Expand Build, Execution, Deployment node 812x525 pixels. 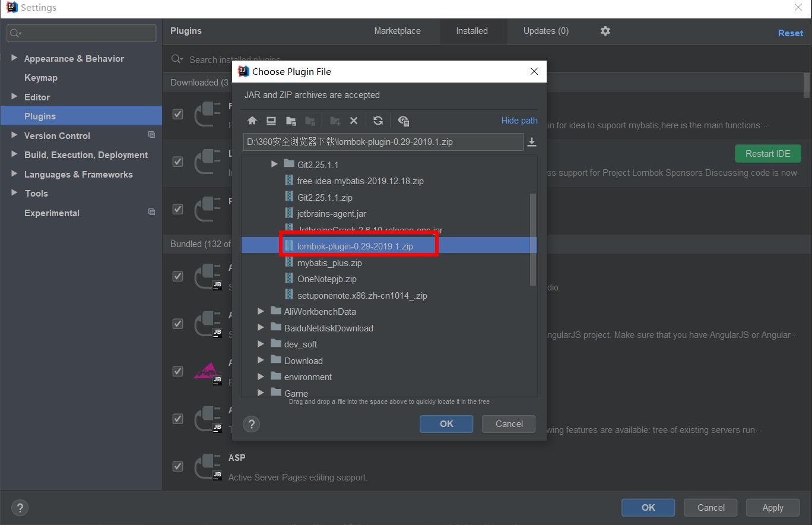coord(14,154)
